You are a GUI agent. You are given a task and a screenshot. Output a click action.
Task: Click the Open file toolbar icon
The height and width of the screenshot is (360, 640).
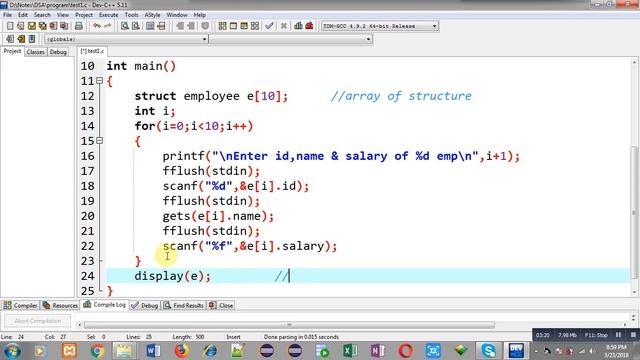pos(21,26)
